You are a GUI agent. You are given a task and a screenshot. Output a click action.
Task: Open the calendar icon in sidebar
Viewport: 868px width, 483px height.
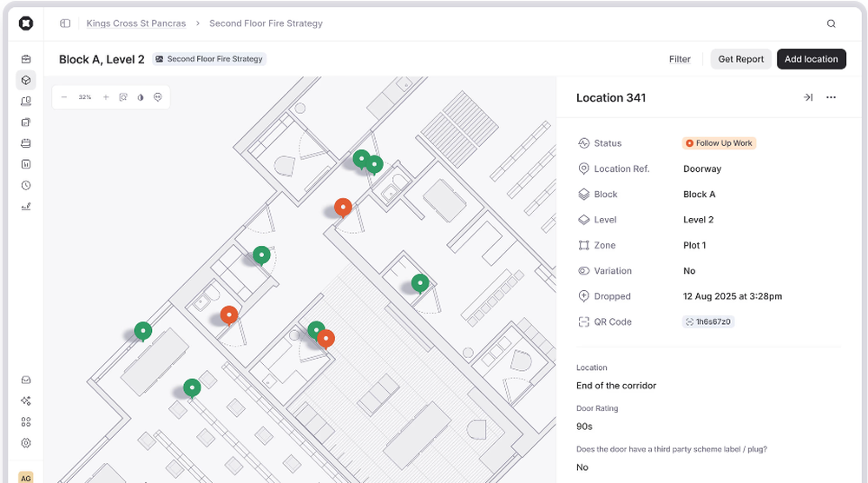click(26, 143)
